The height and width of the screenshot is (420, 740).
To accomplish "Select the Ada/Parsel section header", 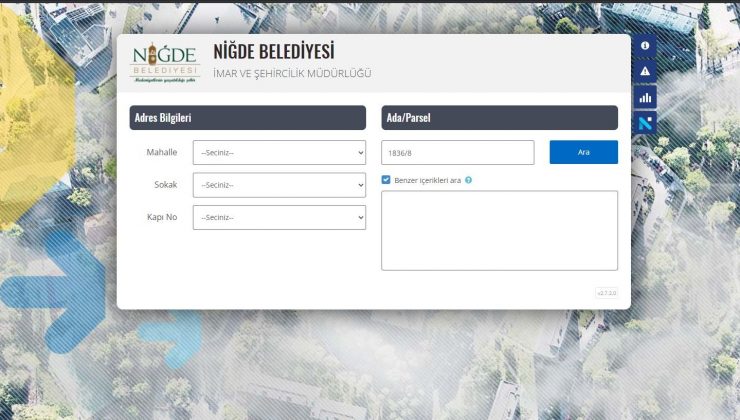I will point(499,118).
